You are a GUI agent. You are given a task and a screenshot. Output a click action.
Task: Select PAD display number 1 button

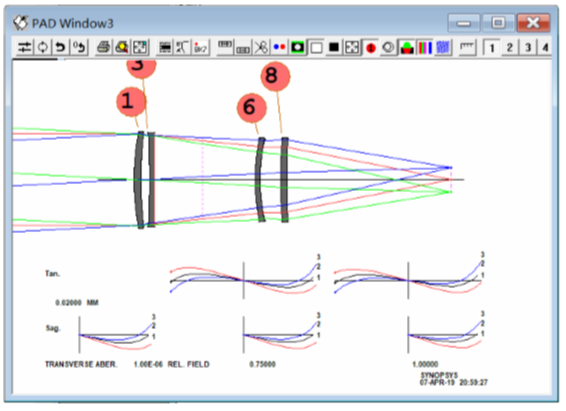491,47
